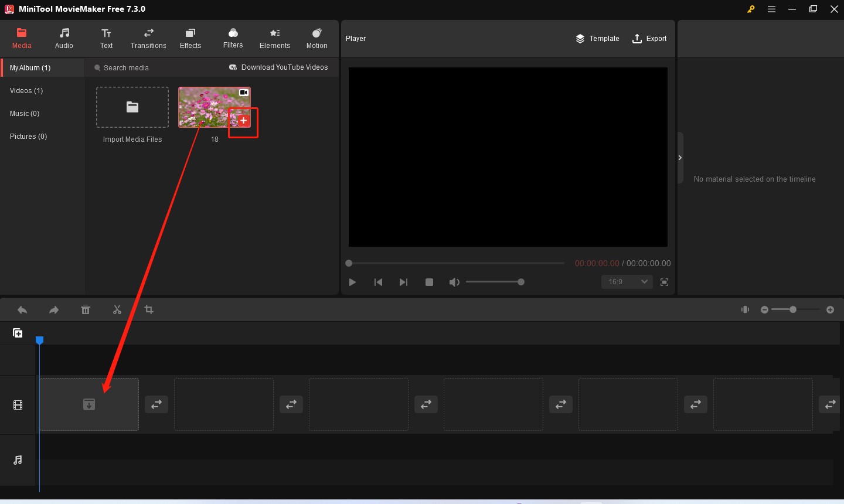Add clip 18 to timeline with plus icon

[x=244, y=120]
